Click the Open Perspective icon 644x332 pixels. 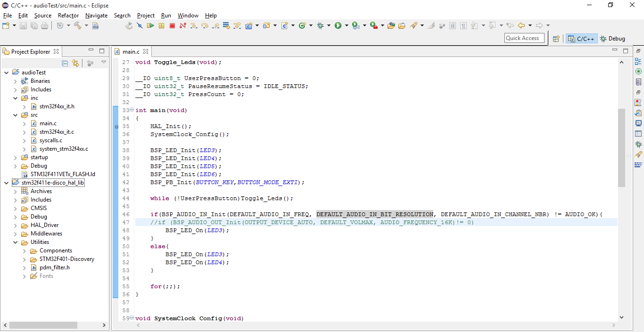(x=556, y=39)
